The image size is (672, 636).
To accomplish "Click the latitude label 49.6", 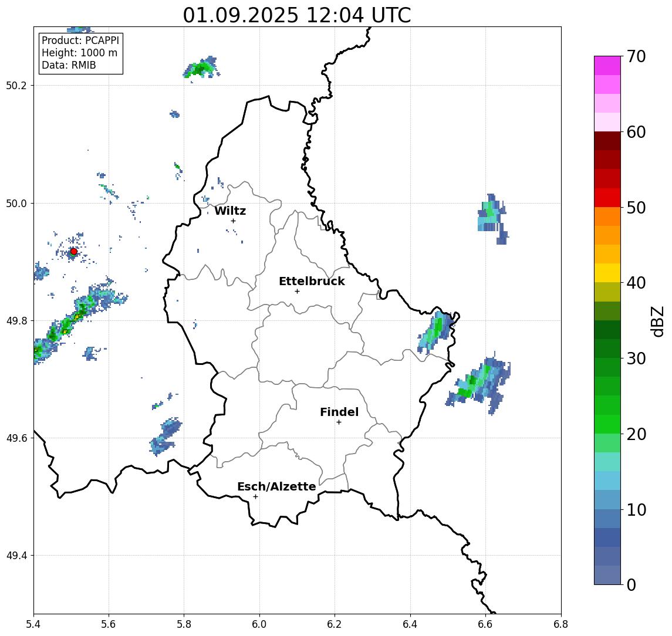I will click(x=16, y=438).
